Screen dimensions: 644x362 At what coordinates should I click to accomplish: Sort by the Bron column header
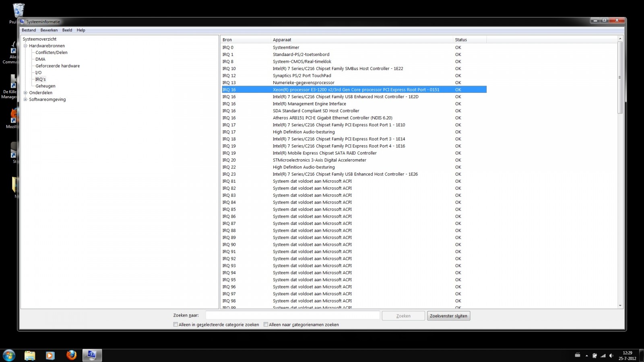[x=246, y=39]
